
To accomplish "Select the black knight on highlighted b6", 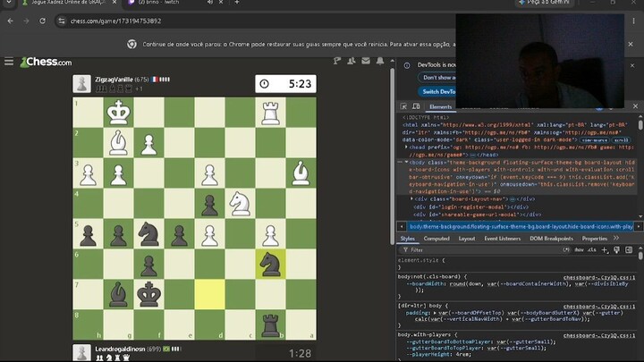I will point(270,264).
